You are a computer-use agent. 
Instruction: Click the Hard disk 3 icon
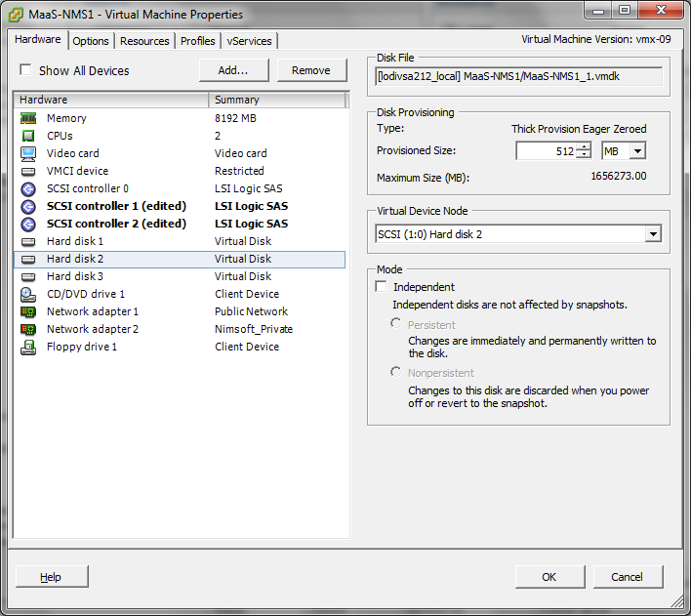point(28,277)
